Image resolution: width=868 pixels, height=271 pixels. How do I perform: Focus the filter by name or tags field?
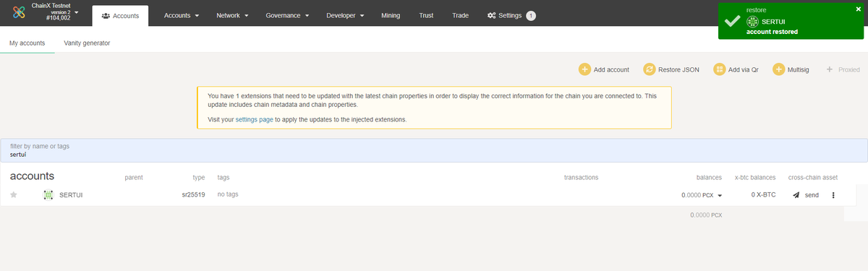click(434, 150)
